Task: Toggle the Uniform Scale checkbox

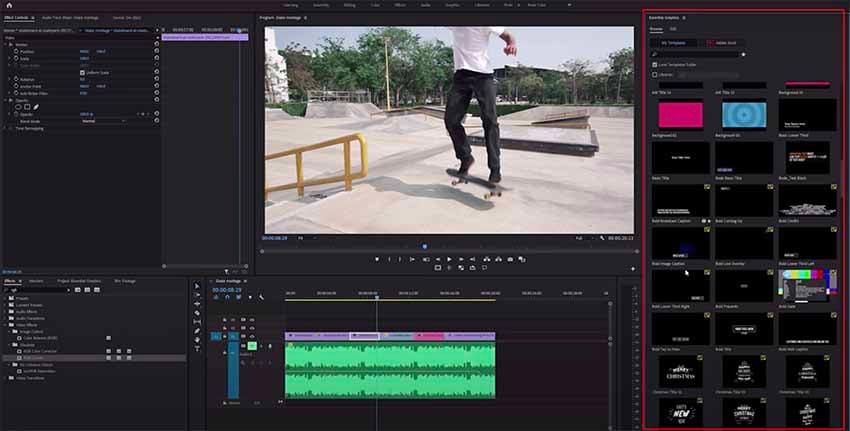Action: pos(81,73)
